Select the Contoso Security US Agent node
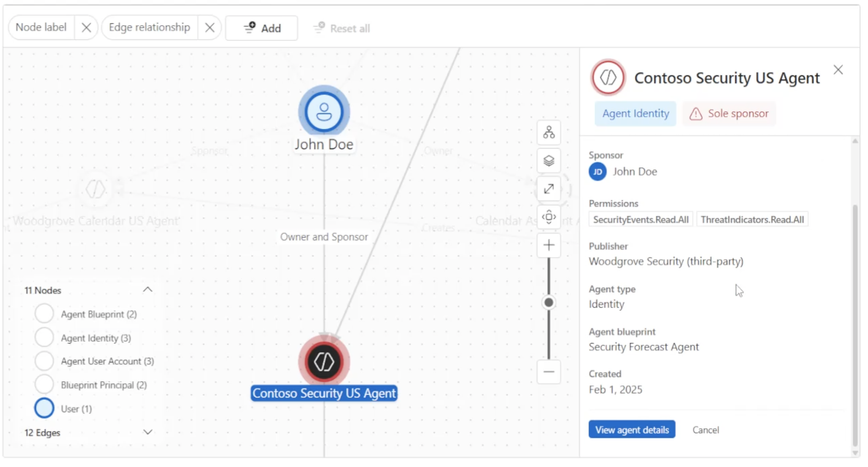Viewport: 868px width, 467px height. coord(324,361)
